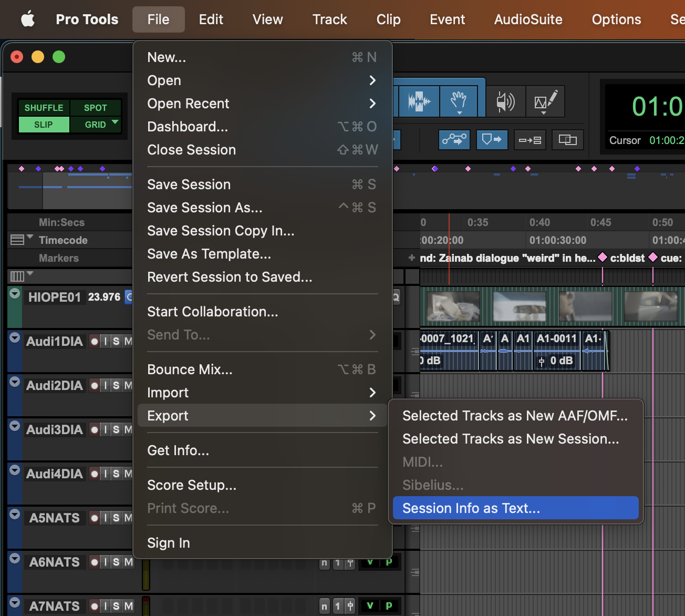Expand the Import submenu
685x616 pixels.
click(x=372, y=393)
